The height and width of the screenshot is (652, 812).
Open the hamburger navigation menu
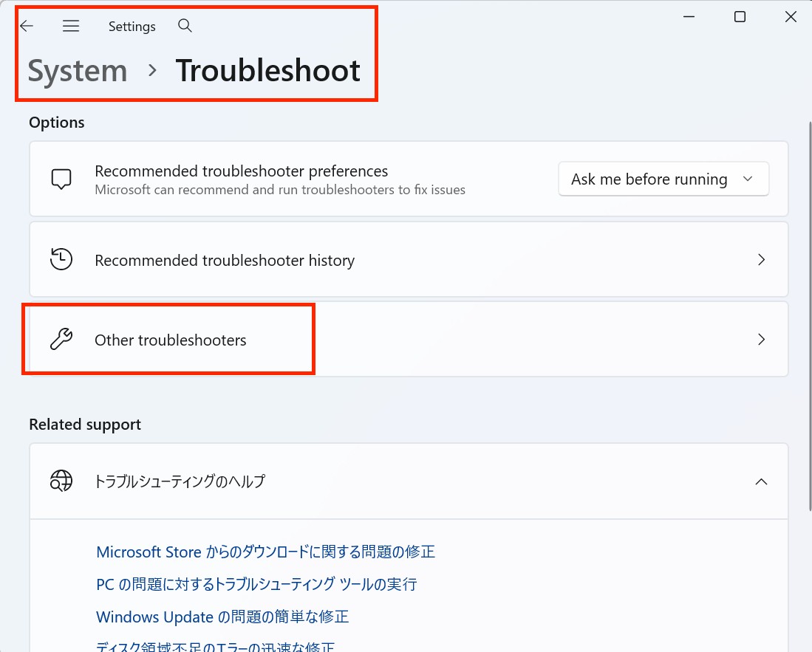tap(71, 26)
